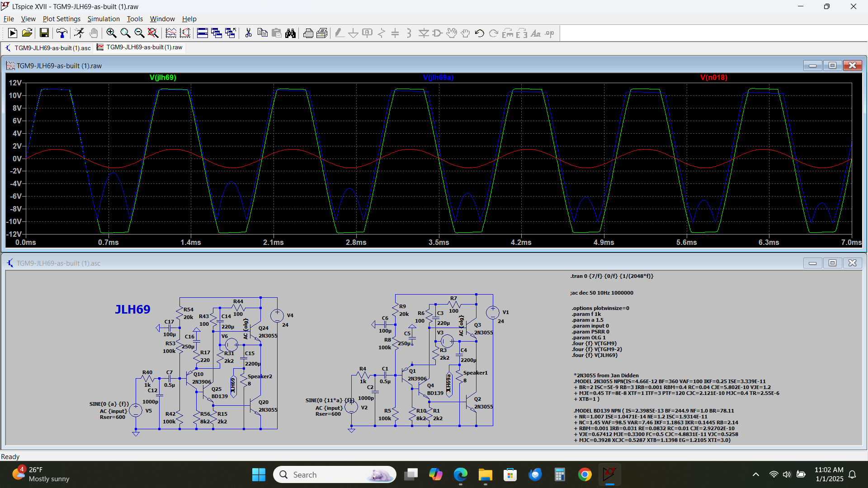
Task: Open the File menu
Action: [9, 19]
